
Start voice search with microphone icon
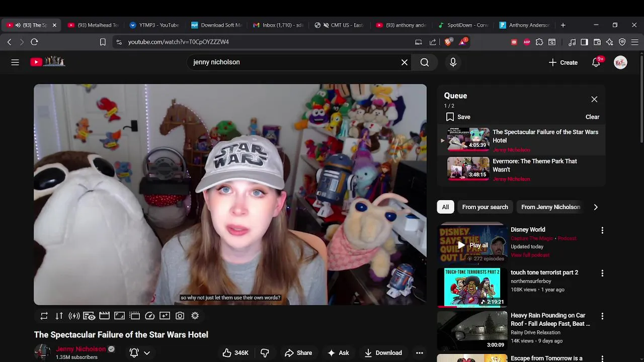point(453,62)
